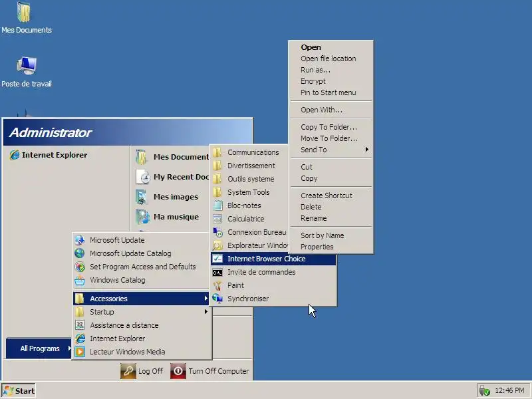Click the Mes images icon
Viewport: 532px width, 399px height.
[x=142, y=197]
